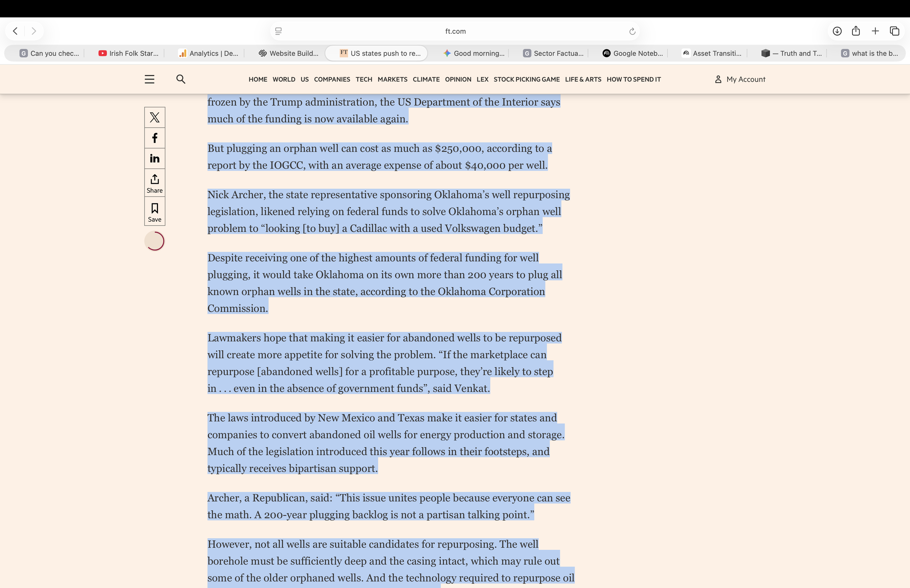Click the browser forward arrow
This screenshot has width=910, height=588.
(34, 31)
